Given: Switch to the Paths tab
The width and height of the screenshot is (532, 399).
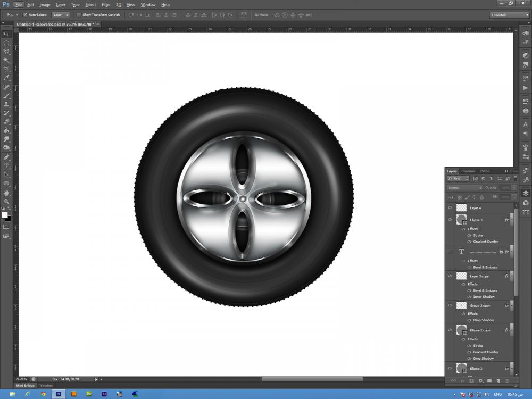Looking at the screenshot, I should coord(485,171).
